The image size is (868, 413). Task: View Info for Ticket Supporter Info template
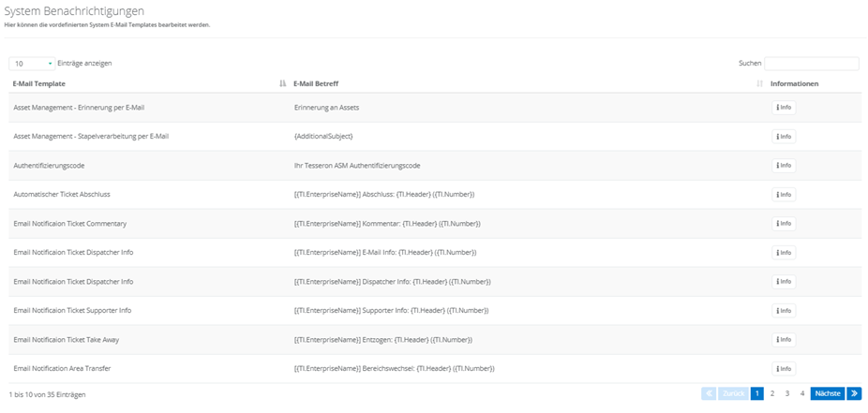(784, 311)
